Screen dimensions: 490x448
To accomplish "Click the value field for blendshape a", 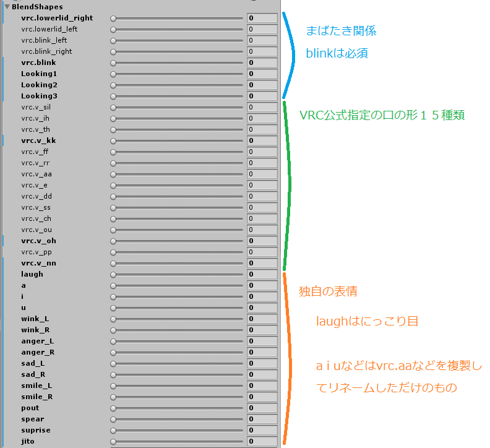I will [x=262, y=285].
